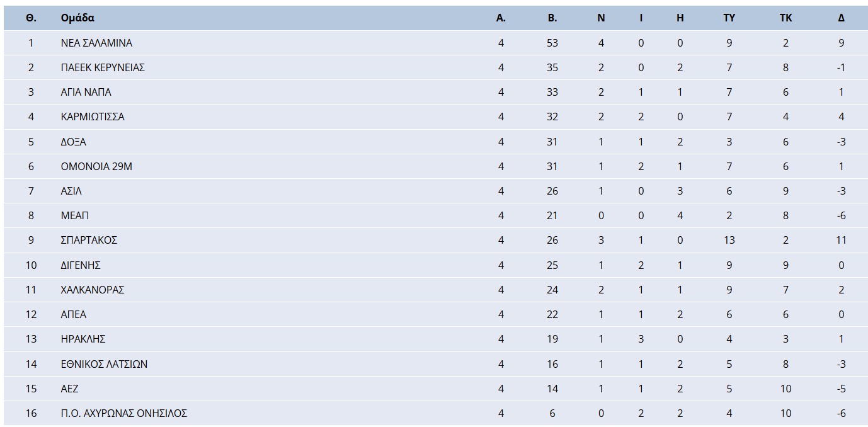
Task: Open the ΧΑΛΚΑΝΟΡΑΣ team entry
Action: coord(93,290)
